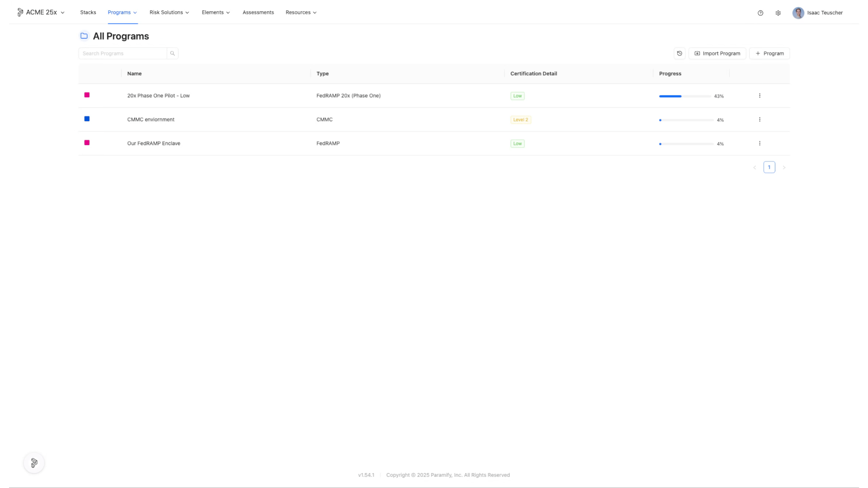Image resolution: width=868 pixels, height=488 pixels.
Task: Open the Assessments tab
Action: (258, 13)
